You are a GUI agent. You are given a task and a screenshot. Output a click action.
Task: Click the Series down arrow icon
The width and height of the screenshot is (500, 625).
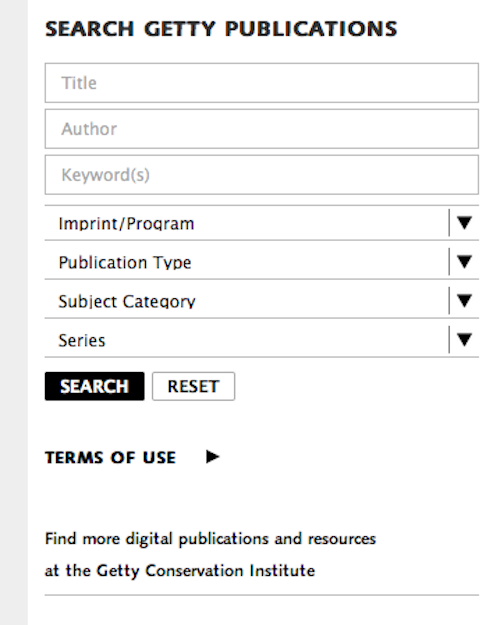click(464, 340)
